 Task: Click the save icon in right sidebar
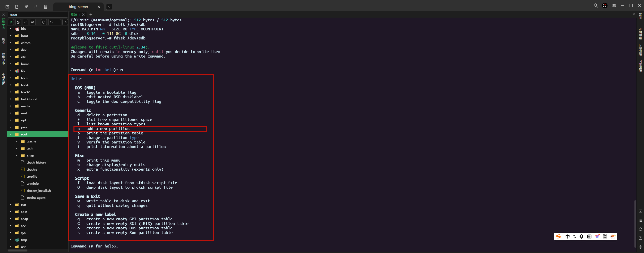pyautogui.click(x=640, y=238)
